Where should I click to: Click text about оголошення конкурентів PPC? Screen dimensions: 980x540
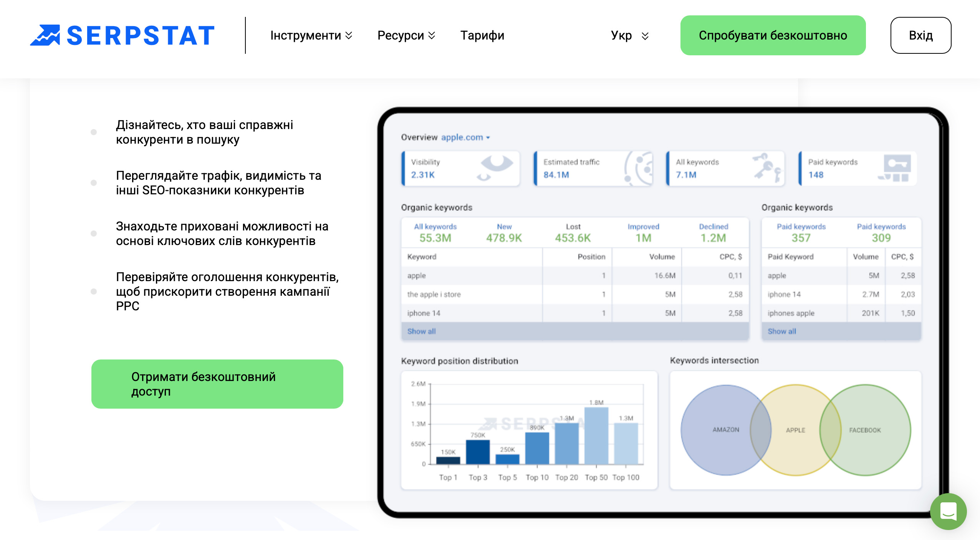click(227, 292)
